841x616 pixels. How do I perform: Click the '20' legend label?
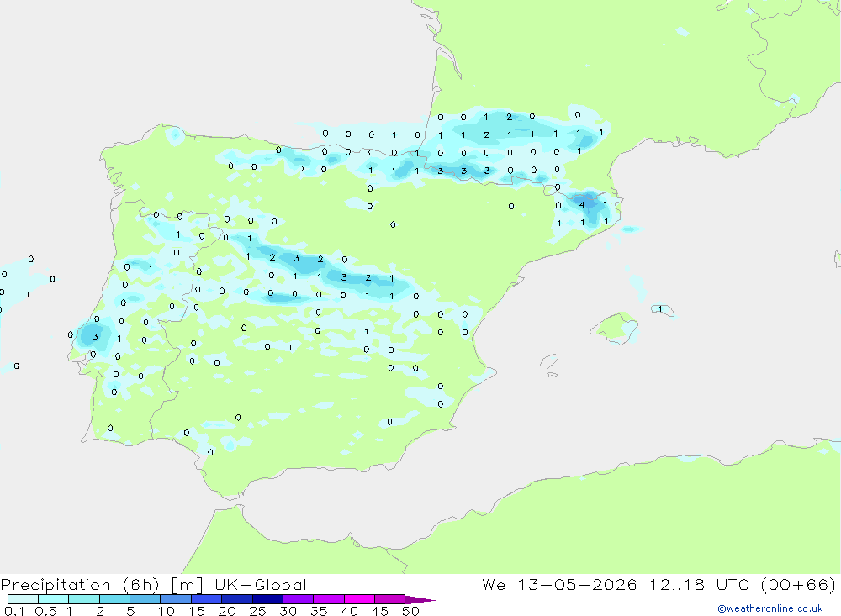coord(227,611)
